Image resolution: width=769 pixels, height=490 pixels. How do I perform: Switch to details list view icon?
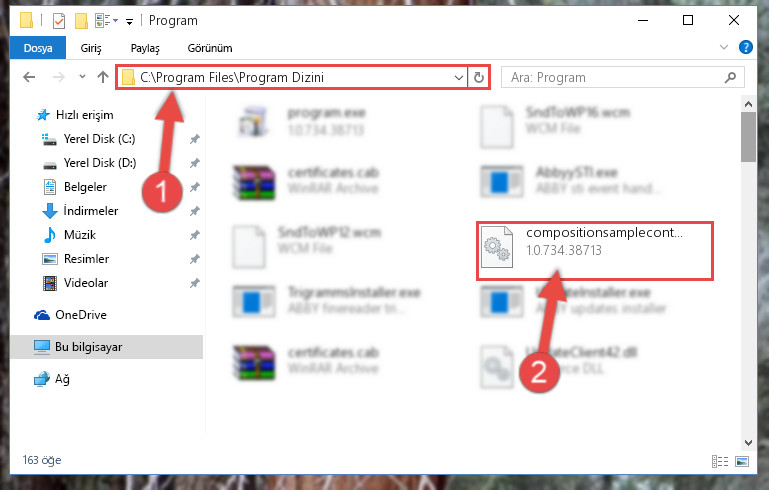719,461
